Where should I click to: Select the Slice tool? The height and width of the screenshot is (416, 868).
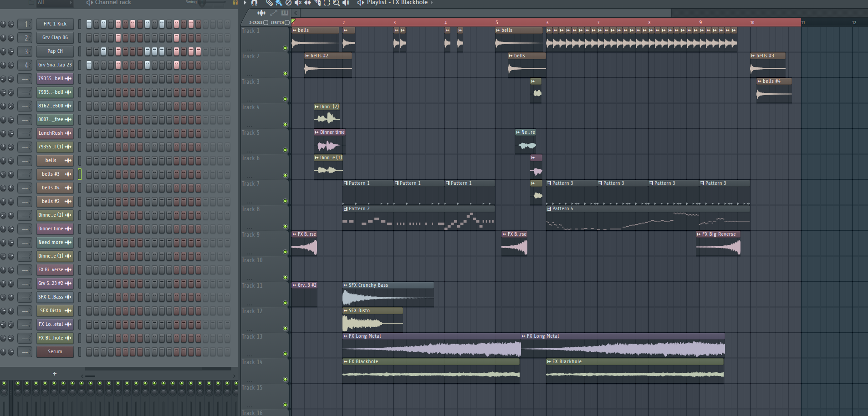(317, 3)
